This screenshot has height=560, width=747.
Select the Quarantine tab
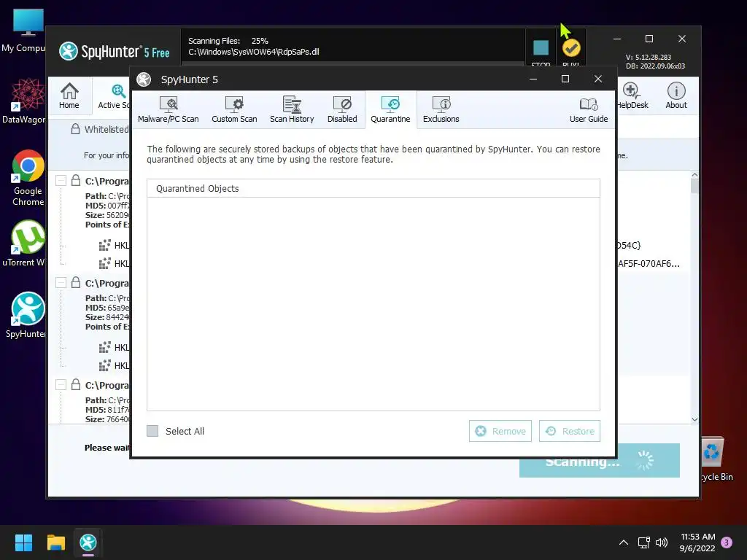coord(390,109)
